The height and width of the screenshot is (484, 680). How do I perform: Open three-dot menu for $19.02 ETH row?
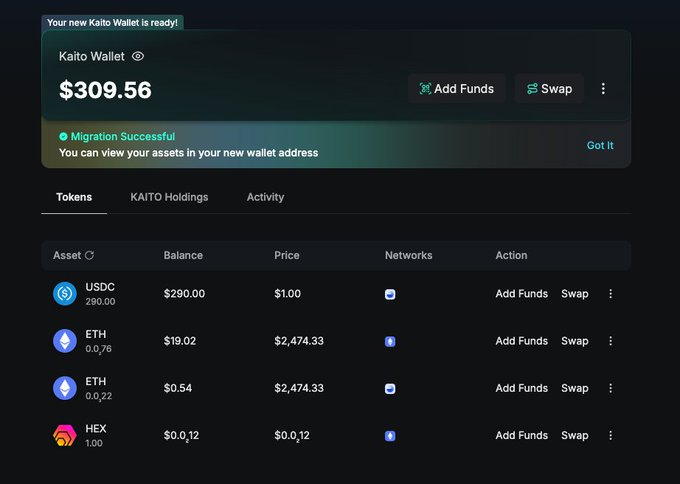(611, 341)
